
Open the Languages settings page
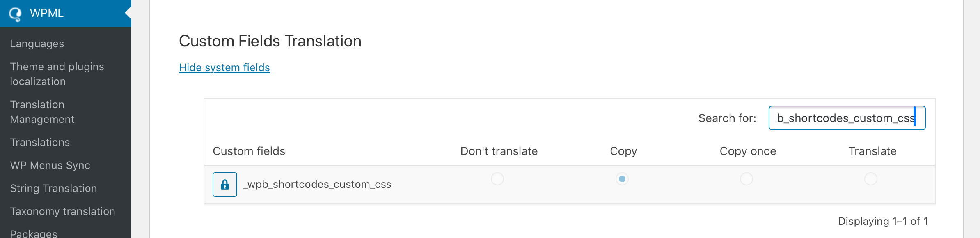point(37,43)
